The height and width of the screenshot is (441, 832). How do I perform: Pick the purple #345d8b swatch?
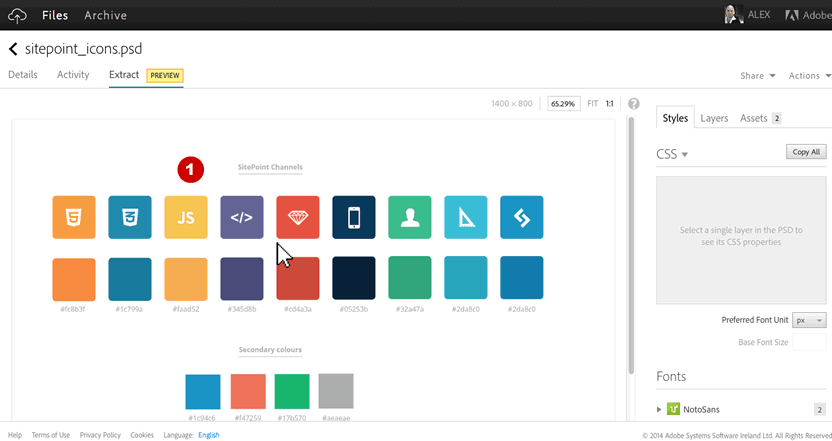coord(242,279)
